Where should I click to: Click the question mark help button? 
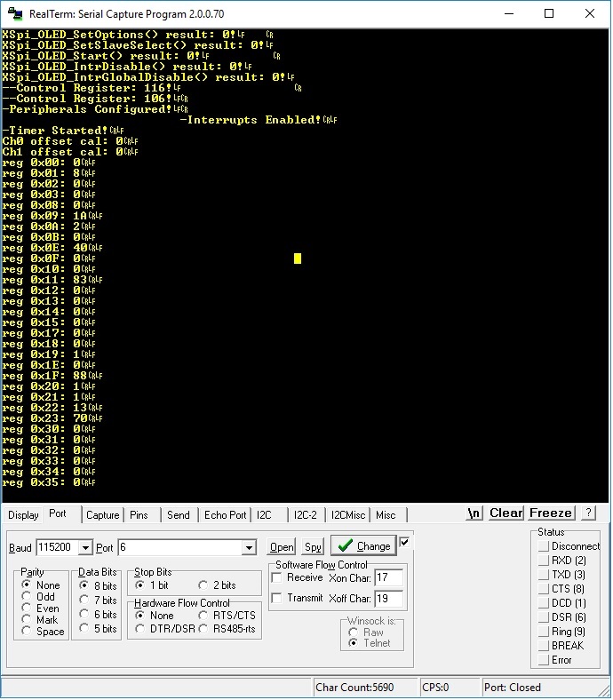[588, 513]
